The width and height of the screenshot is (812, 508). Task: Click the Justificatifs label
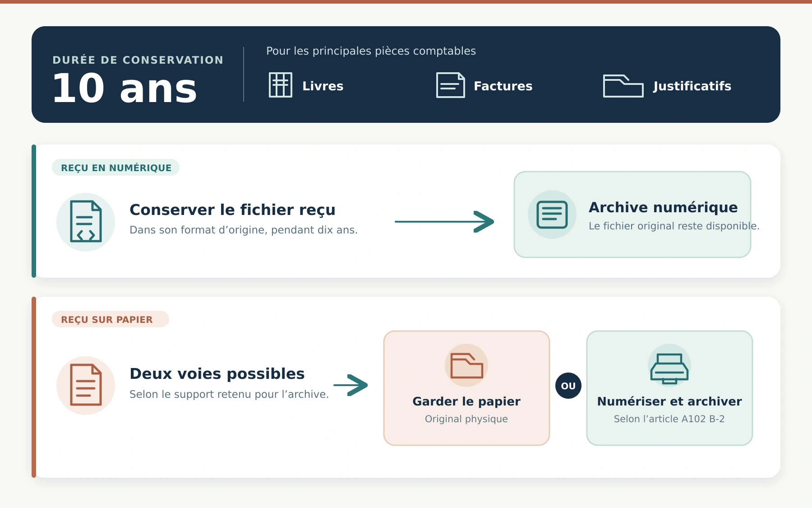tap(692, 86)
